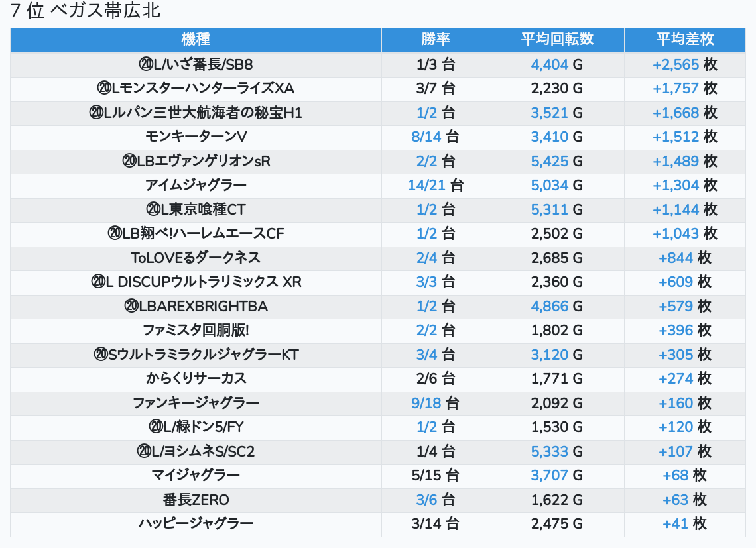
Task: Select the マイジャグラー machine name
Action: pos(196,476)
